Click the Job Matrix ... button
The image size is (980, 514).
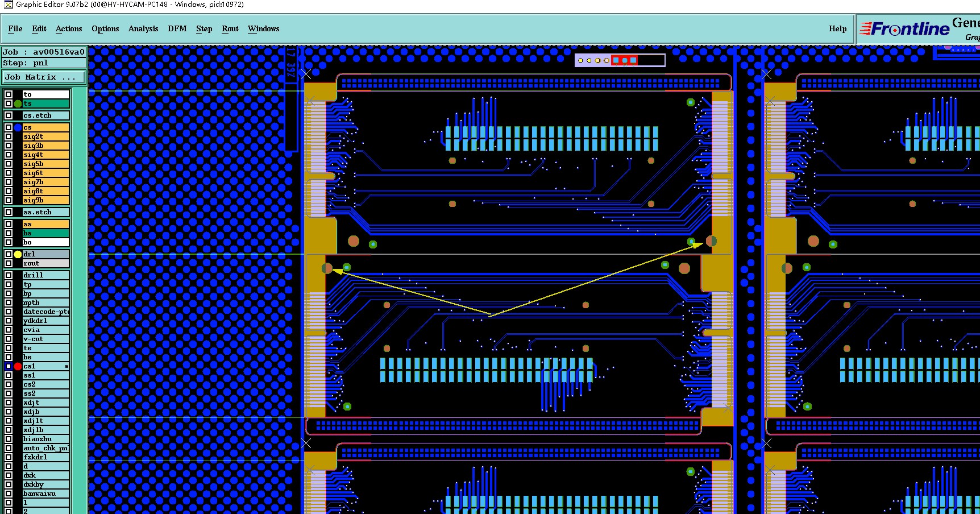pos(44,77)
